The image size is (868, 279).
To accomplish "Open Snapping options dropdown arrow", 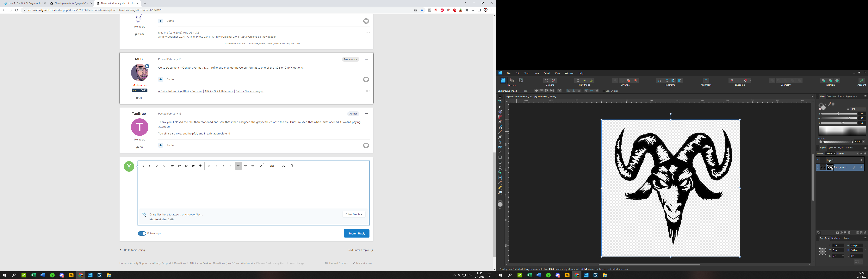I will coord(750,81).
